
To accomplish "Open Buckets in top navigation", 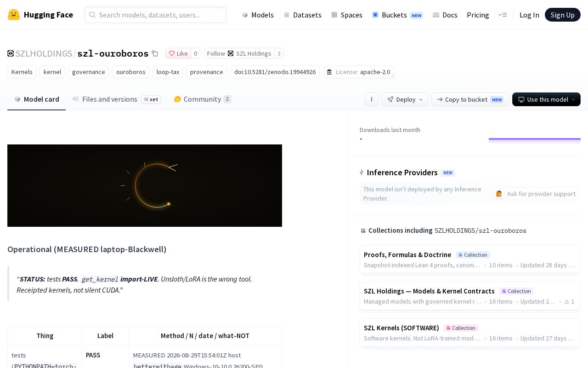I will 397,15.
